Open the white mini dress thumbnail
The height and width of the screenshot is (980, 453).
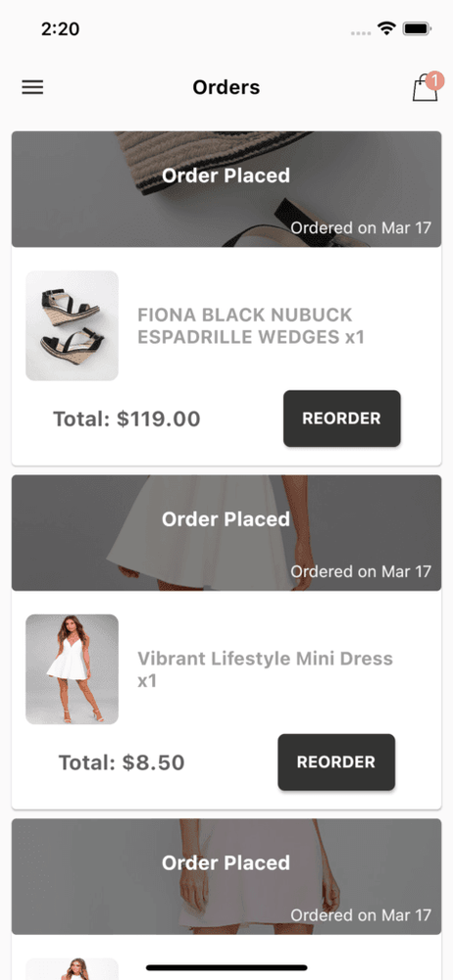72,669
